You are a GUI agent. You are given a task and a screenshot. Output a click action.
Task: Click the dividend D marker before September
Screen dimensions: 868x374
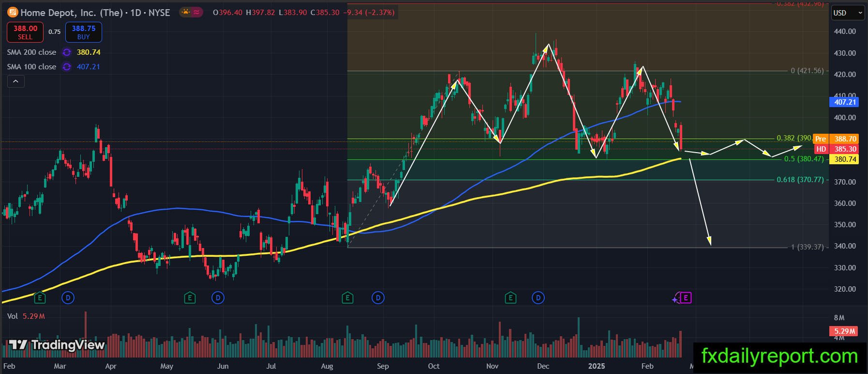[x=378, y=297]
